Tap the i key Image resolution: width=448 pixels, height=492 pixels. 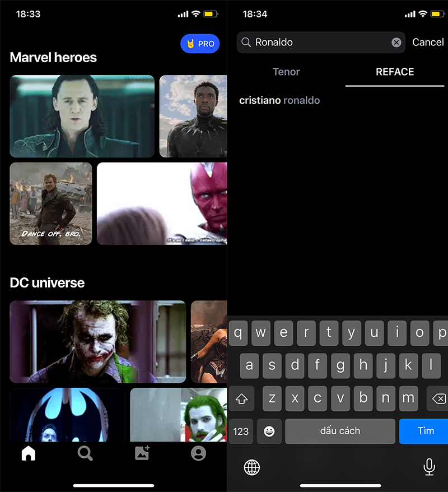(397, 333)
